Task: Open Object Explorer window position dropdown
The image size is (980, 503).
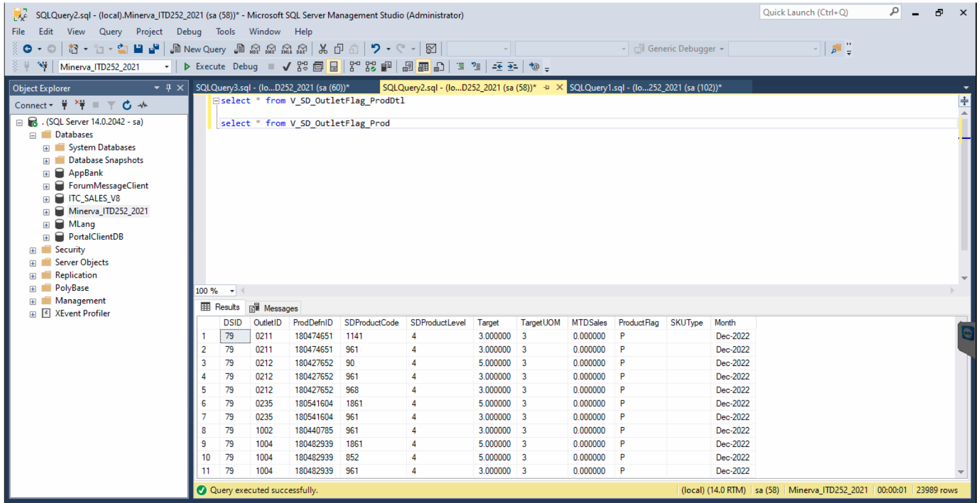Action: coord(157,88)
